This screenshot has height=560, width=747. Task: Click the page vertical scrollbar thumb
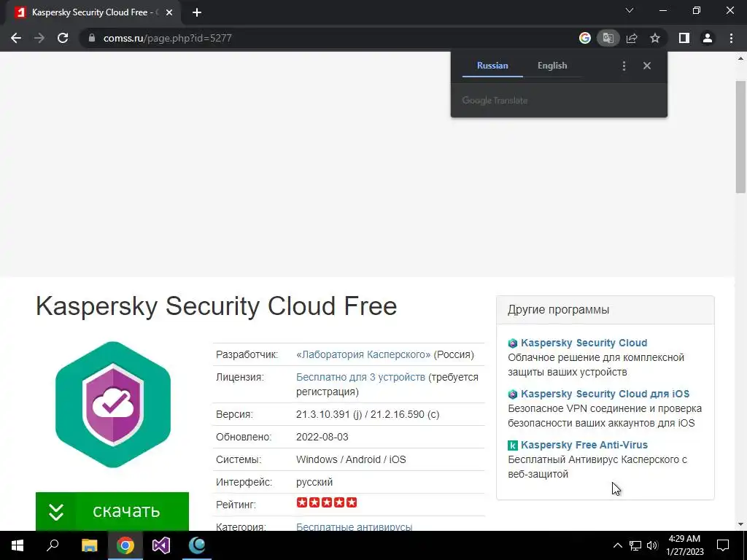tap(741, 136)
